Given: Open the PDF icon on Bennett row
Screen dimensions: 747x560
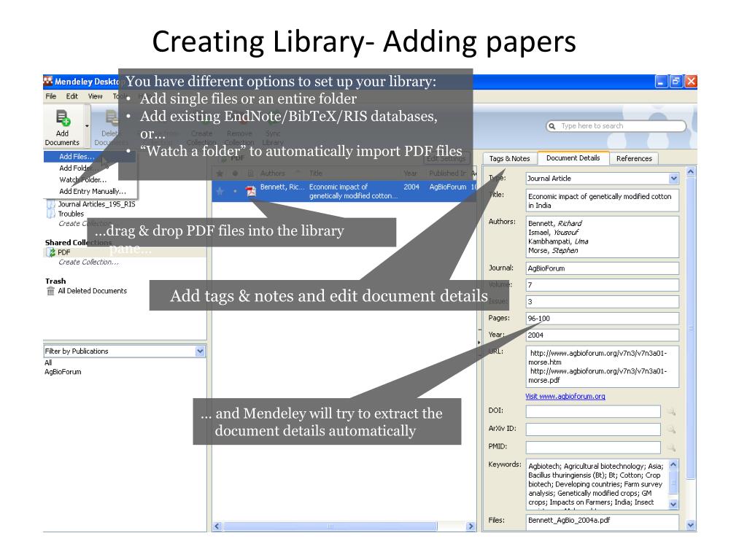Looking at the screenshot, I should 251,191.
